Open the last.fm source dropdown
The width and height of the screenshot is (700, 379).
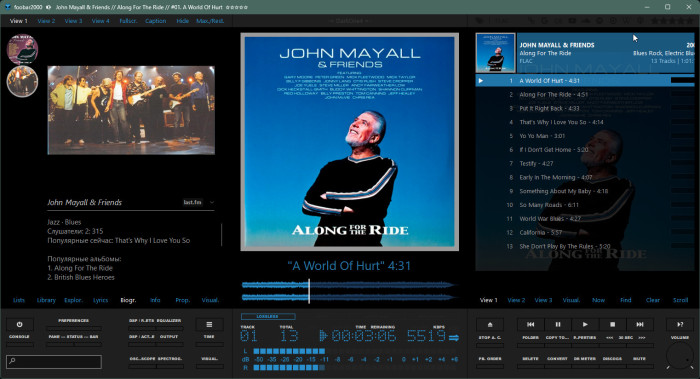click(x=192, y=202)
